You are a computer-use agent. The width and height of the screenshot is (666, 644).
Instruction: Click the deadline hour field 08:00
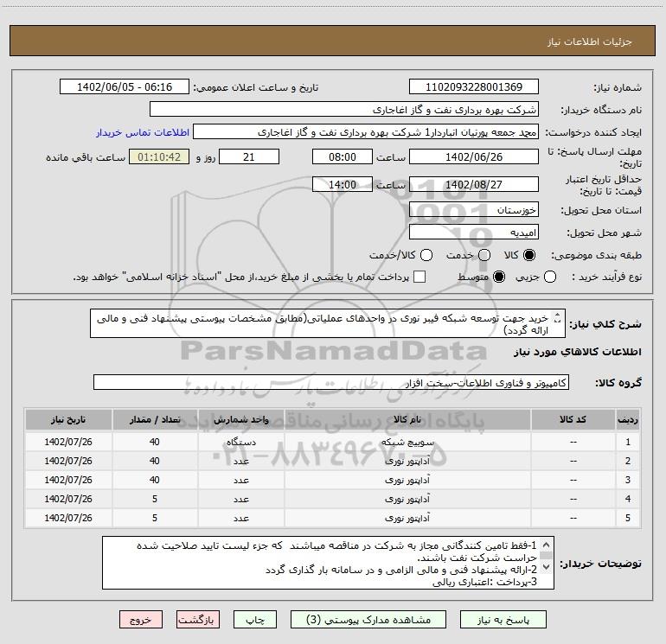pos(343,156)
